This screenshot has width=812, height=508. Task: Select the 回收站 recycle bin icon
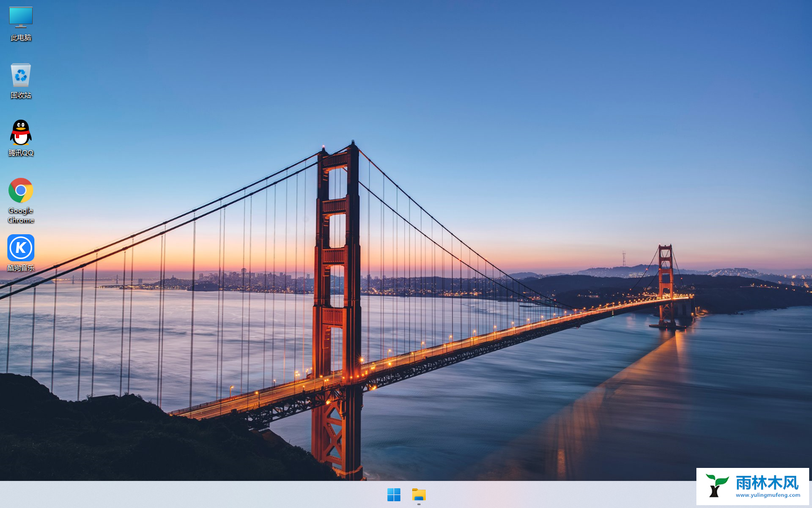click(21, 81)
